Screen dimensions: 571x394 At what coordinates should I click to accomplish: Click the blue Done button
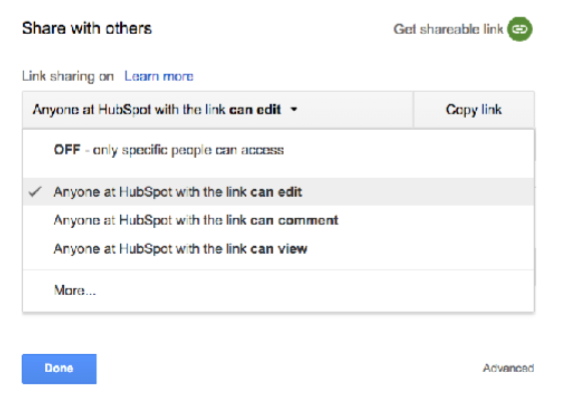(59, 369)
